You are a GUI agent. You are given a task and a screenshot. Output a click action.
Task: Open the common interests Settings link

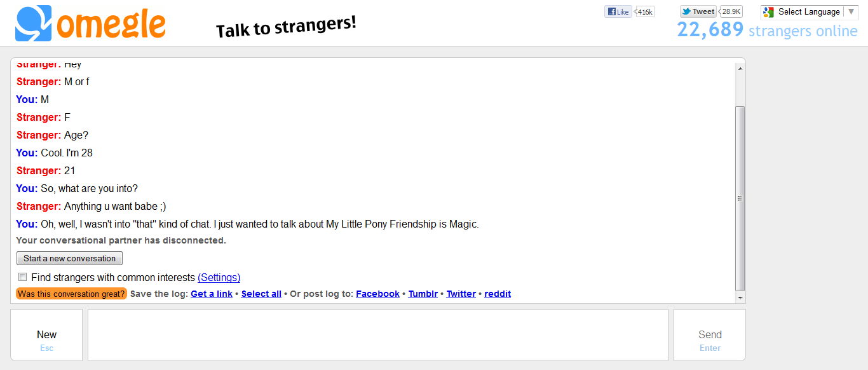(219, 277)
